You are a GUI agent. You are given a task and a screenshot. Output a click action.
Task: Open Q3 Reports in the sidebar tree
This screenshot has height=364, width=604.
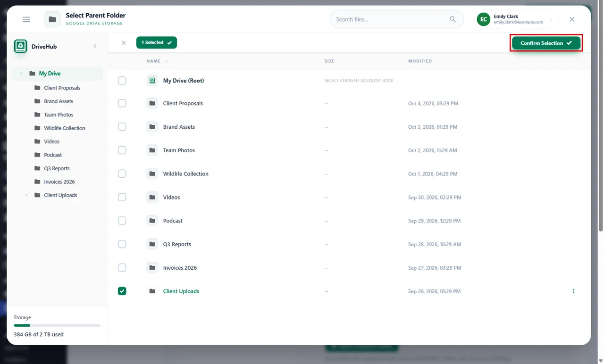pos(57,168)
